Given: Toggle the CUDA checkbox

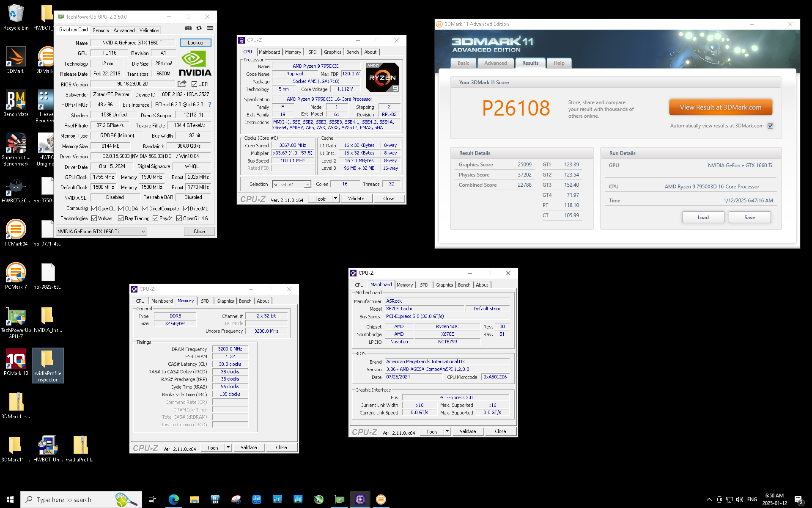Looking at the screenshot, I should [x=121, y=209].
